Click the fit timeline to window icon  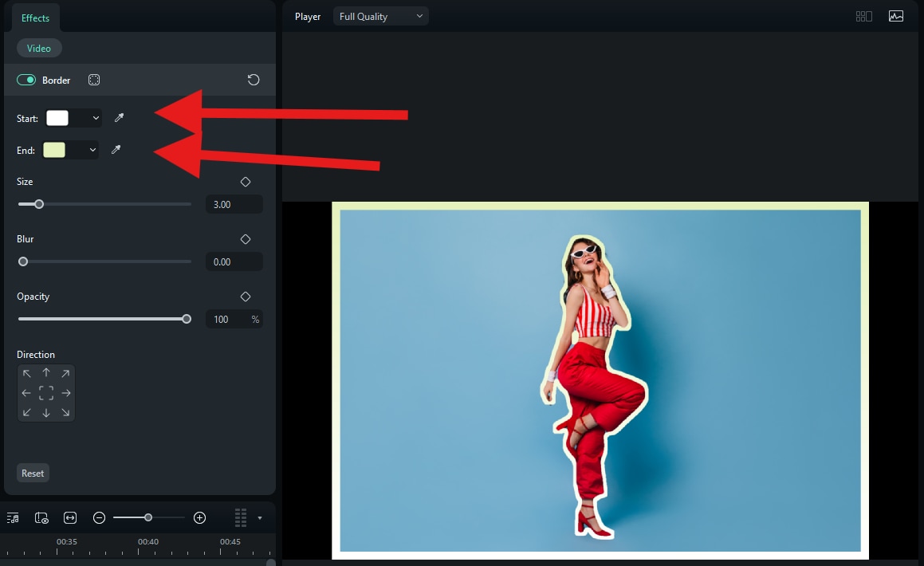click(x=70, y=517)
